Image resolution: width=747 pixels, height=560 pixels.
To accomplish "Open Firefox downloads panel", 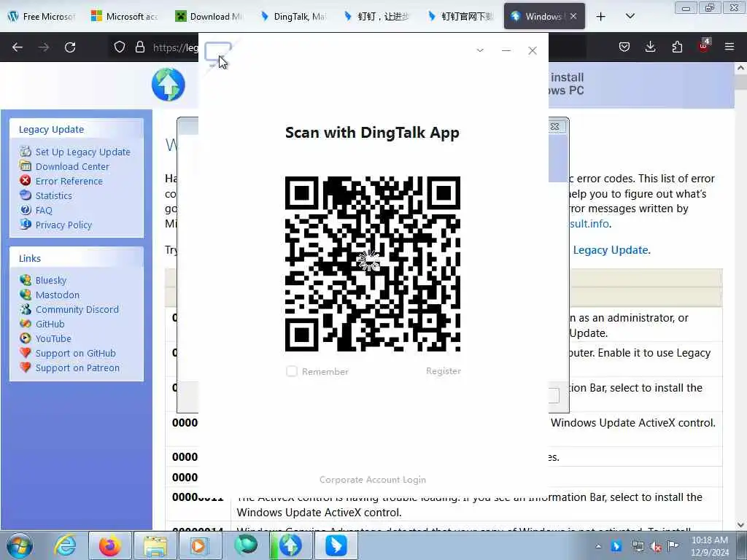I will pos(650,47).
